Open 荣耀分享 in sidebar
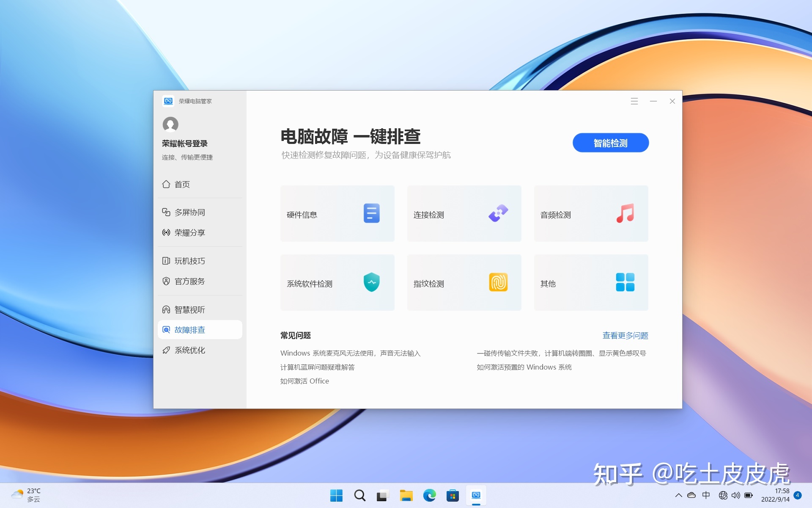This screenshot has width=812, height=508. pos(200,232)
